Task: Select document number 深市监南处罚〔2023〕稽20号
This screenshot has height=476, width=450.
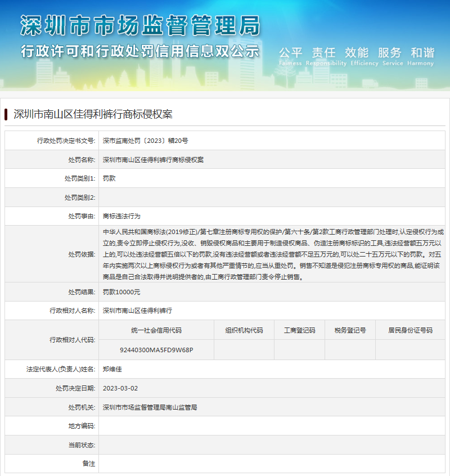Action: [145, 141]
